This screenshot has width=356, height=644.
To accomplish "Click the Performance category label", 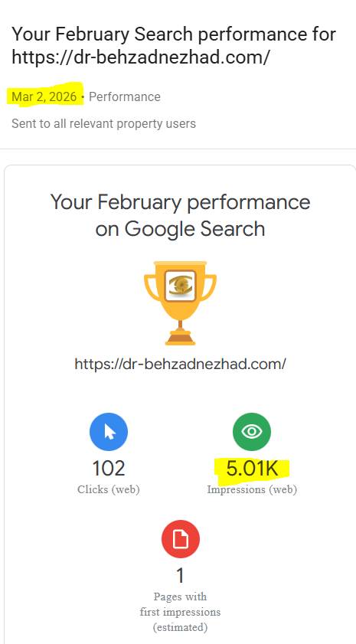I will click(125, 97).
